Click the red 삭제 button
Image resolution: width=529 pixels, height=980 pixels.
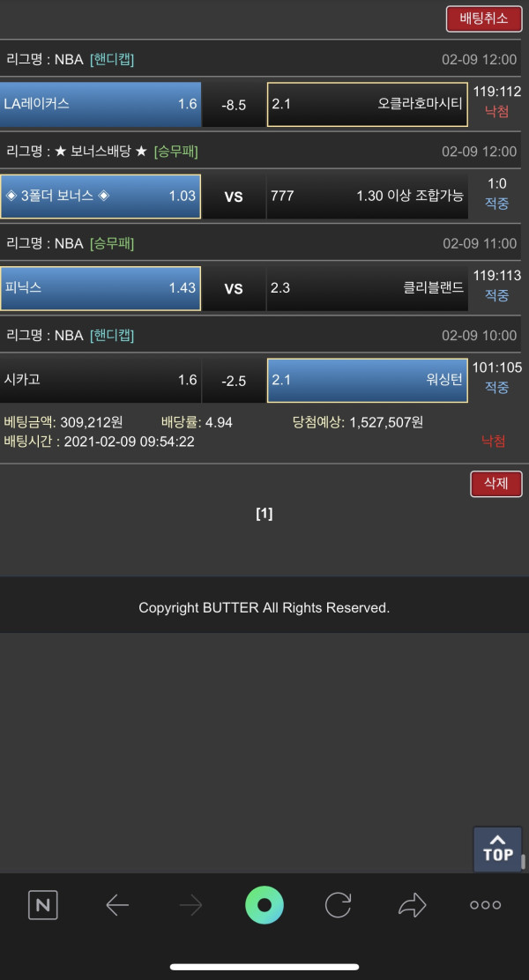coord(495,484)
